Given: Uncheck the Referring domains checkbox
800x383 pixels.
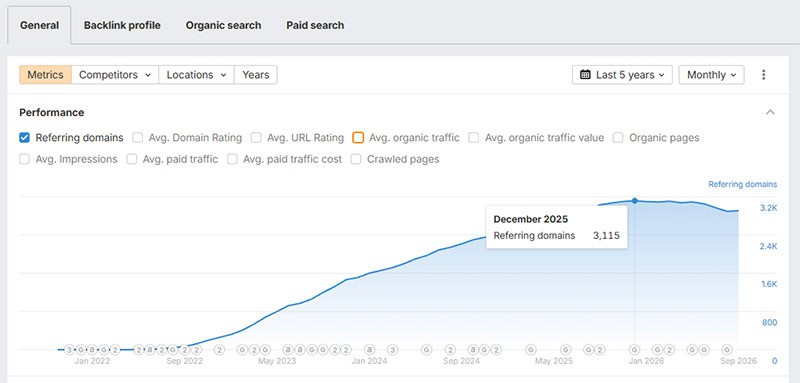Looking at the screenshot, I should [24, 138].
